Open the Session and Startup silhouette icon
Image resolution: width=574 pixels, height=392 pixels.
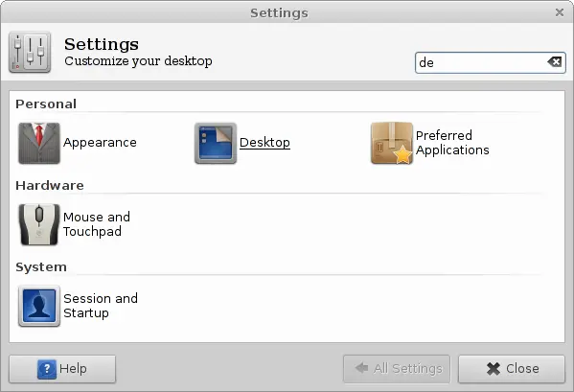pos(39,306)
